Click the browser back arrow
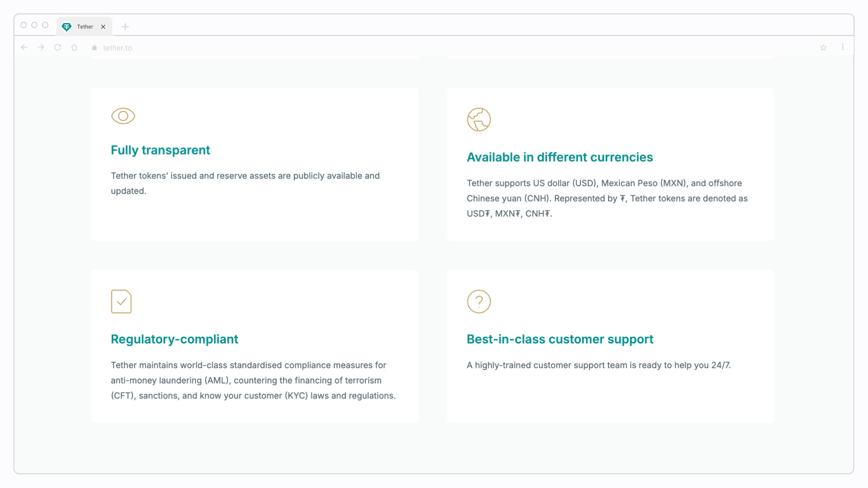This screenshot has width=868, height=488. 24,47
